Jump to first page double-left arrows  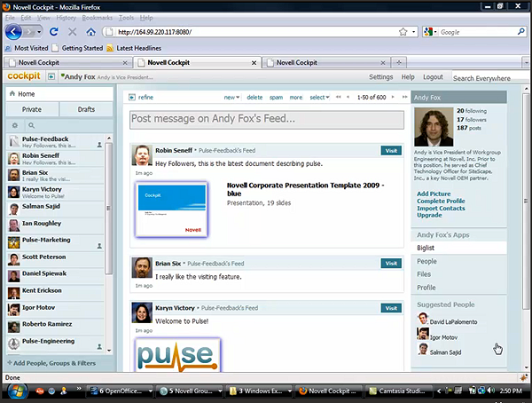339,97
